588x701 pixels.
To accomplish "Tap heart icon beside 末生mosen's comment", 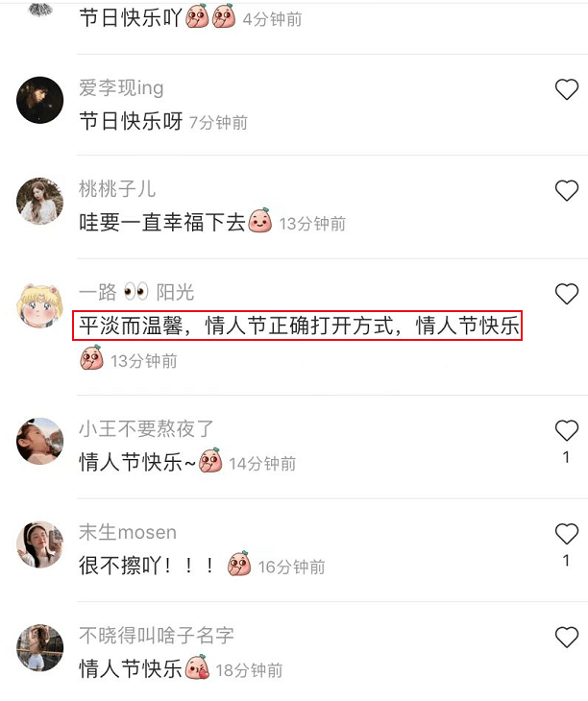I will click(x=567, y=533).
